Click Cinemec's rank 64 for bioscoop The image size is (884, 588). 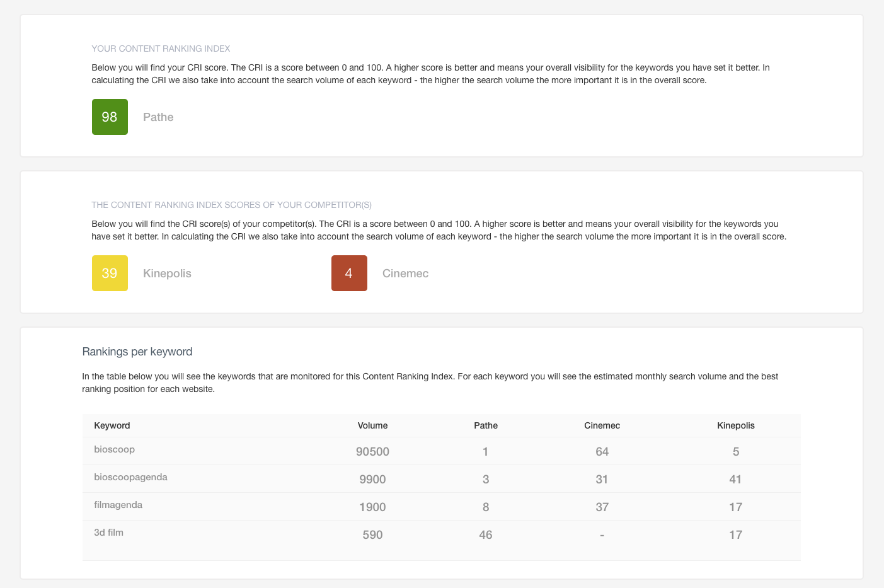602,451
